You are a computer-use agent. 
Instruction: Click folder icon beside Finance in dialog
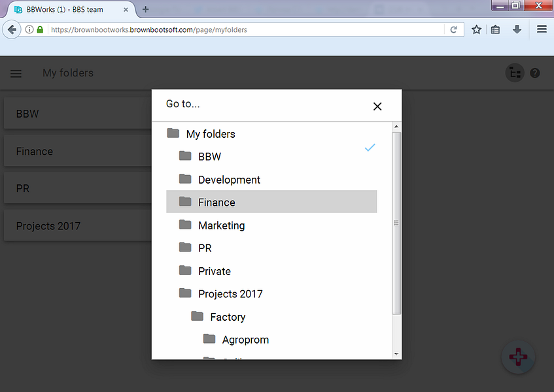(185, 201)
